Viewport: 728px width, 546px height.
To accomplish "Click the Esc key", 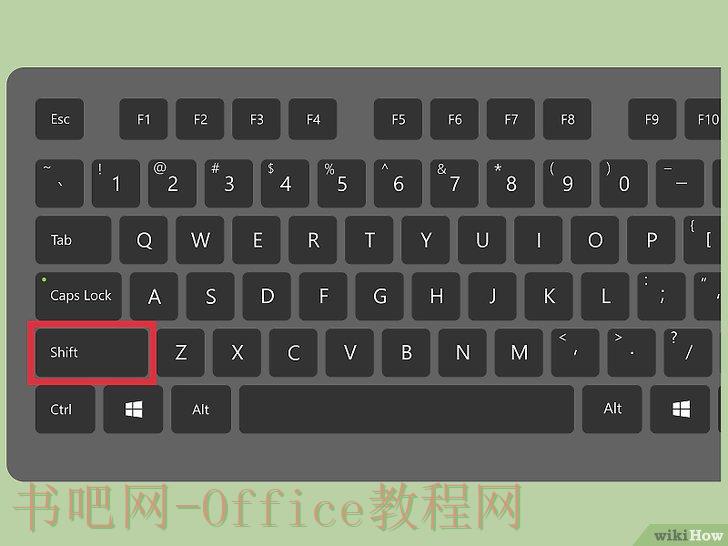I will coord(59,119).
